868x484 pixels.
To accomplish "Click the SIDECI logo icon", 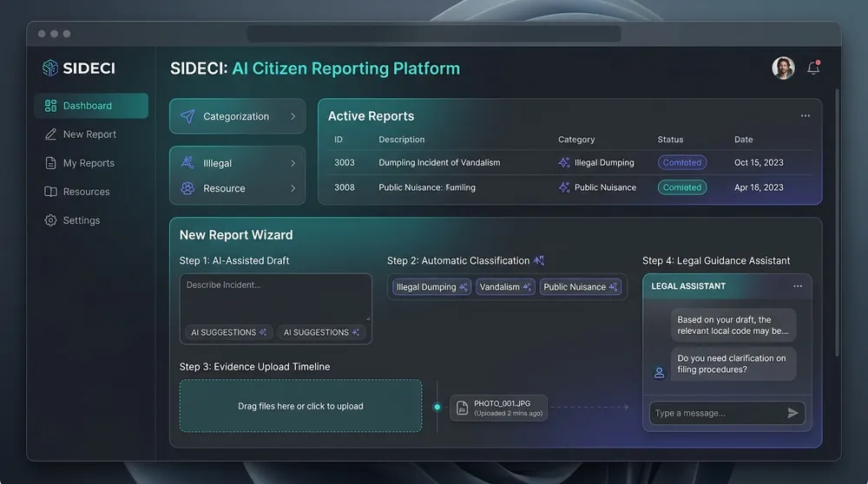I will tap(49, 68).
